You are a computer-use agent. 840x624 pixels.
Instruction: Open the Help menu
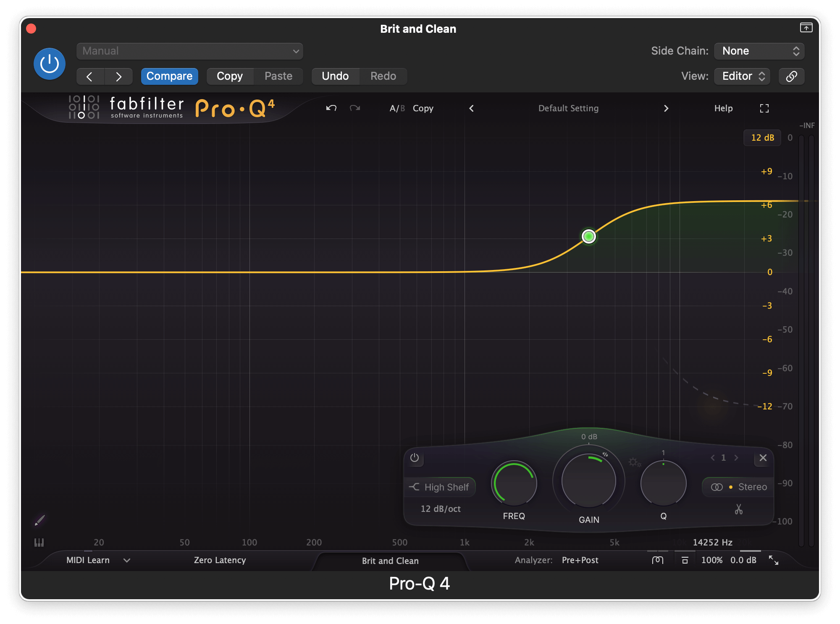click(x=723, y=108)
